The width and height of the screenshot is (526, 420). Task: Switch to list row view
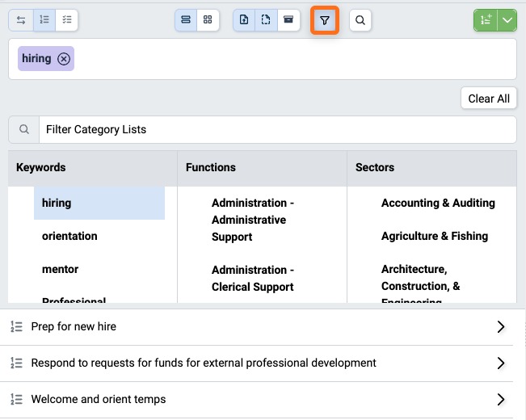tap(186, 20)
